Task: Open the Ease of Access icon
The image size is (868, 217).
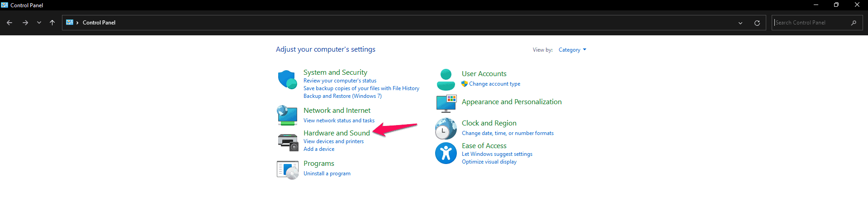Action: tap(446, 153)
